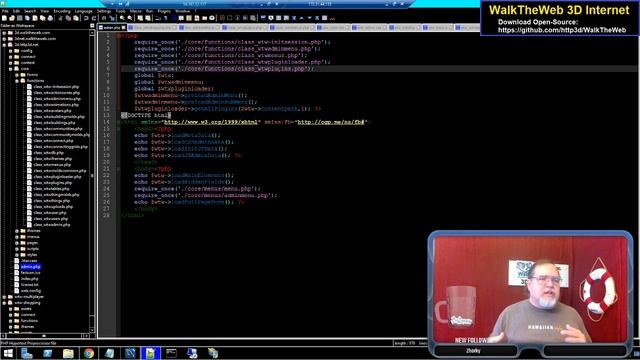Viewport: 640px width, 360px height.
Task: Open the Settings menu
Action: point(104,11)
